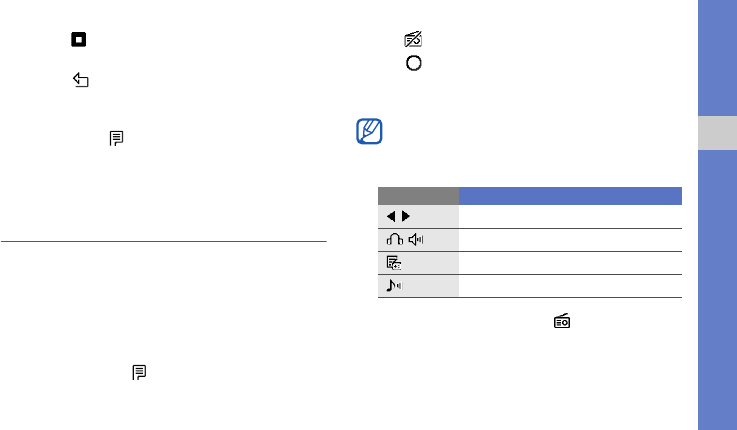Click the thin blue horizontal divider line
The width and height of the screenshot is (737, 430).
pyautogui.click(x=164, y=242)
